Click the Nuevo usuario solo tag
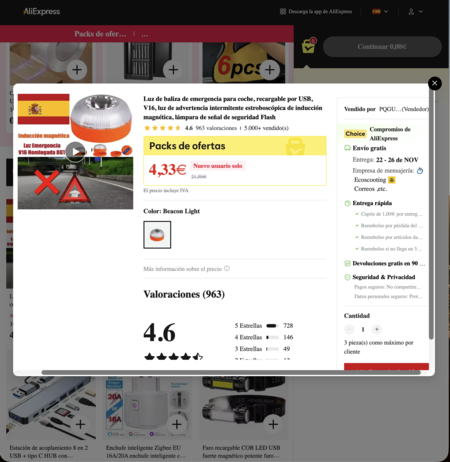 (218, 166)
